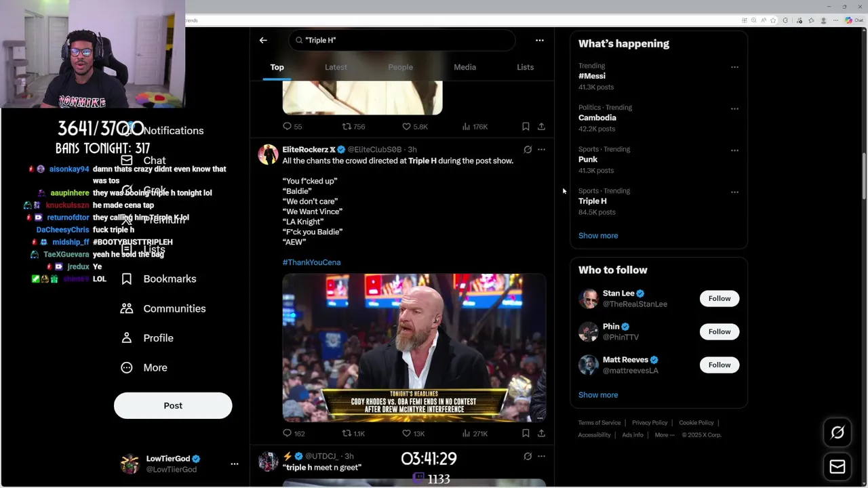Open EliteRockerz X profile avatar
This screenshot has height=488, width=868.
pyautogui.click(x=268, y=155)
